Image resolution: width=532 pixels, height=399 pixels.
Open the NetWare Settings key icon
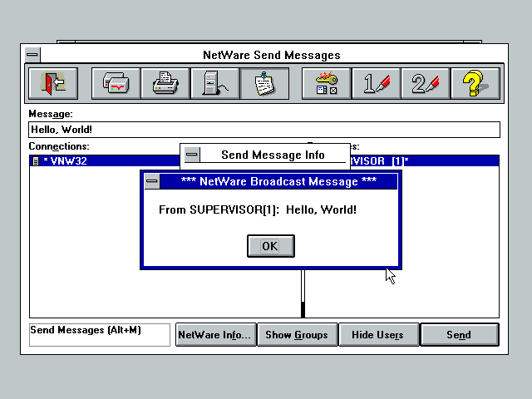tap(326, 83)
